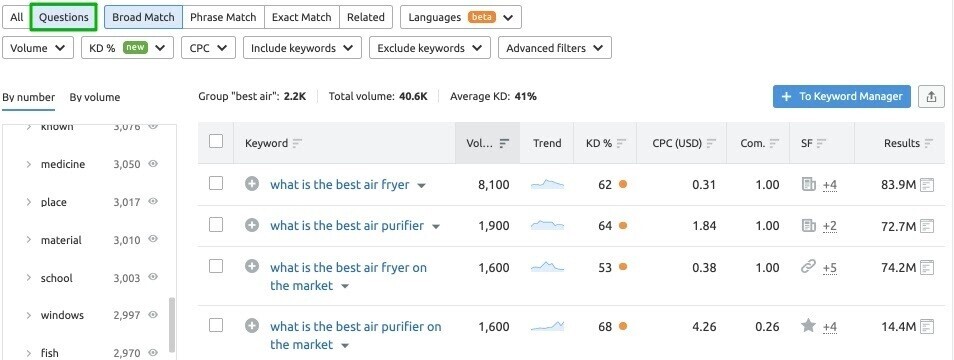Open 'what is the best air fryer' link

[x=339, y=184]
